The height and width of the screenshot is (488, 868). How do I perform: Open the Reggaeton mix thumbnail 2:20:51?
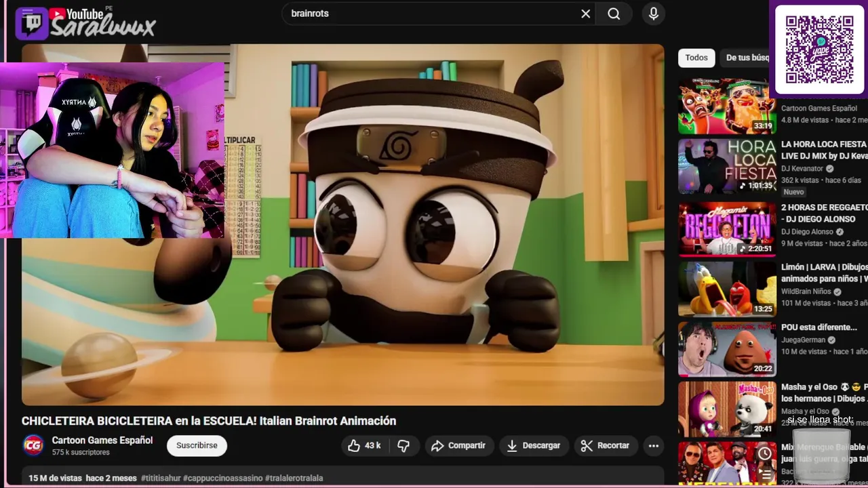(x=727, y=229)
